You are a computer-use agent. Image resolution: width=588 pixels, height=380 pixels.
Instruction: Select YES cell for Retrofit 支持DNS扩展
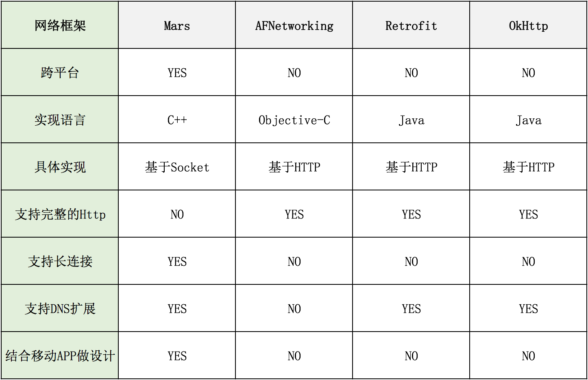411,308
